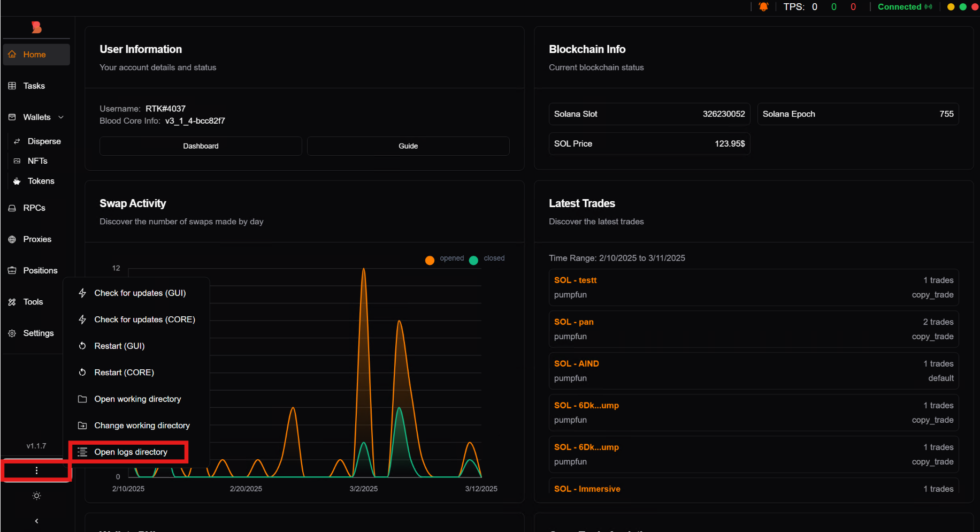Image resolution: width=980 pixels, height=532 pixels.
Task: Open the Tools section in sidebar
Action: coord(33,302)
